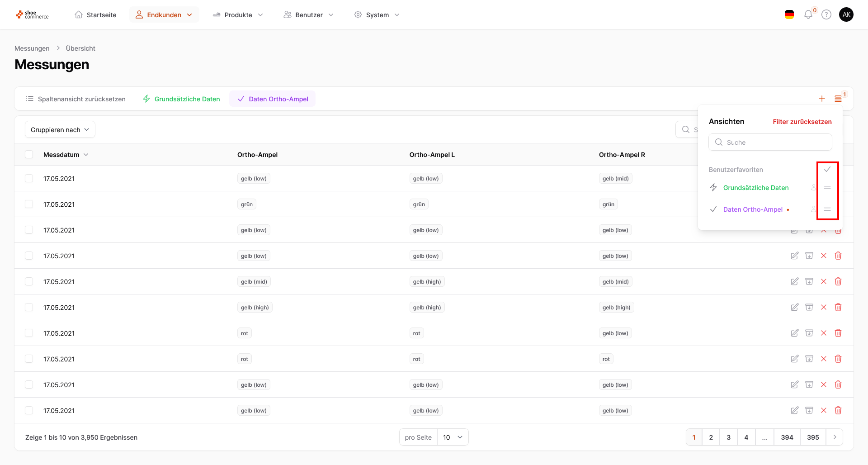Switch to the Grundsätzliche Daten view tab

click(x=181, y=99)
